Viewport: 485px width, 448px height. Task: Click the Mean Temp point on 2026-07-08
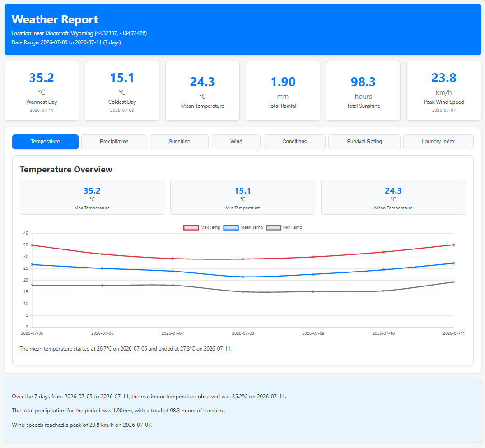(x=243, y=277)
